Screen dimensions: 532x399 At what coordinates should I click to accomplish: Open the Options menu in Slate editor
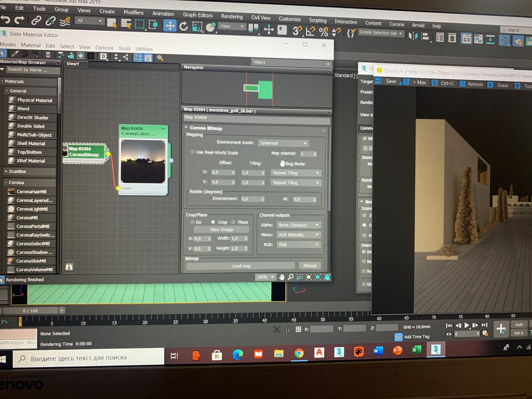(x=104, y=47)
